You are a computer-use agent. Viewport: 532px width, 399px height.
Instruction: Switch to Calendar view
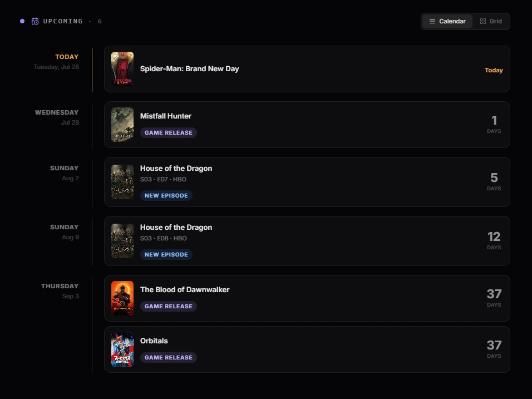[x=447, y=21]
